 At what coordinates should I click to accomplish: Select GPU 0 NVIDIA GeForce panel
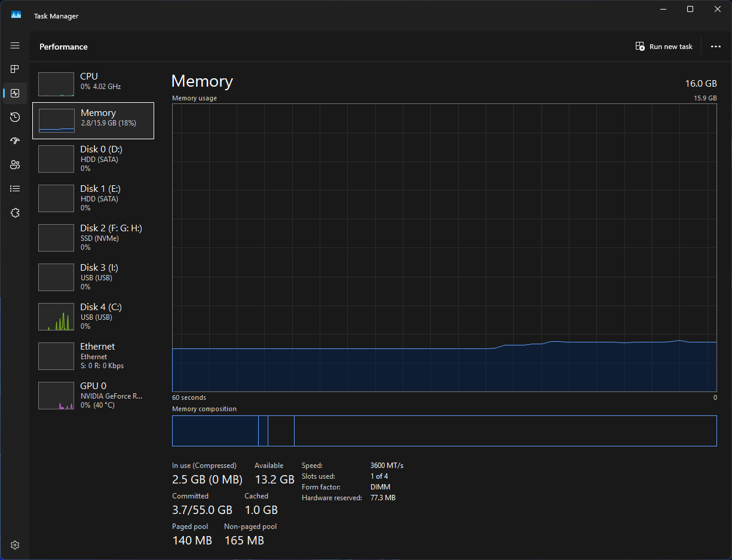93,395
